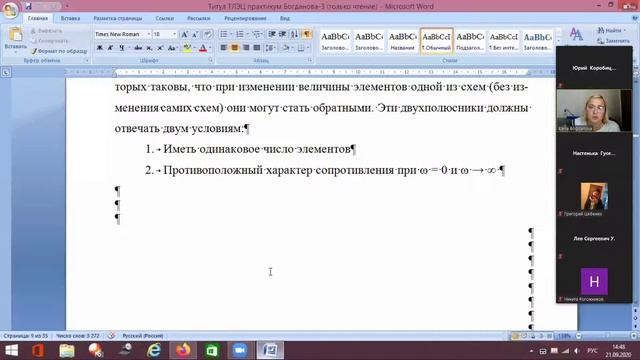The image size is (640, 360).
Task: Toggle Underline (Ч) formatting
Action: click(121, 48)
